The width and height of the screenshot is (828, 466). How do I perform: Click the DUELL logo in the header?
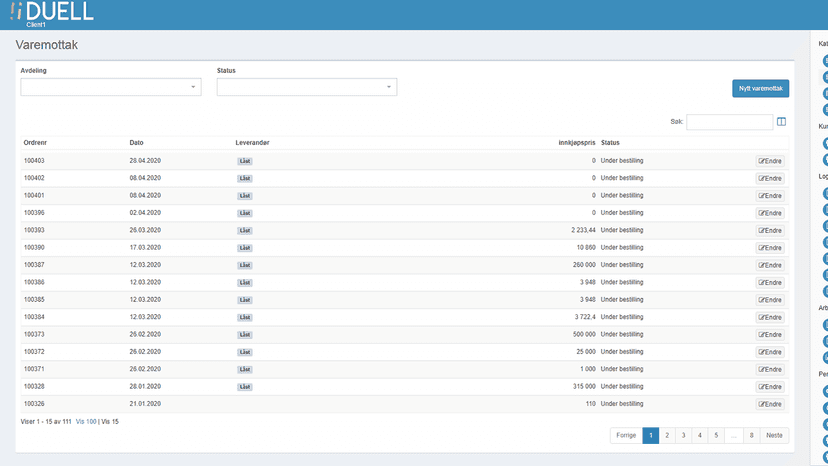coord(51,12)
